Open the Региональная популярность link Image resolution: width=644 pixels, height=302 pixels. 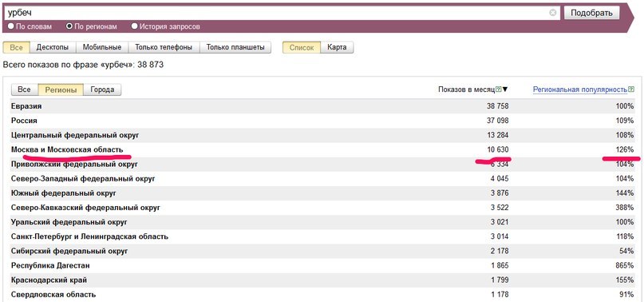pos(580,89)
